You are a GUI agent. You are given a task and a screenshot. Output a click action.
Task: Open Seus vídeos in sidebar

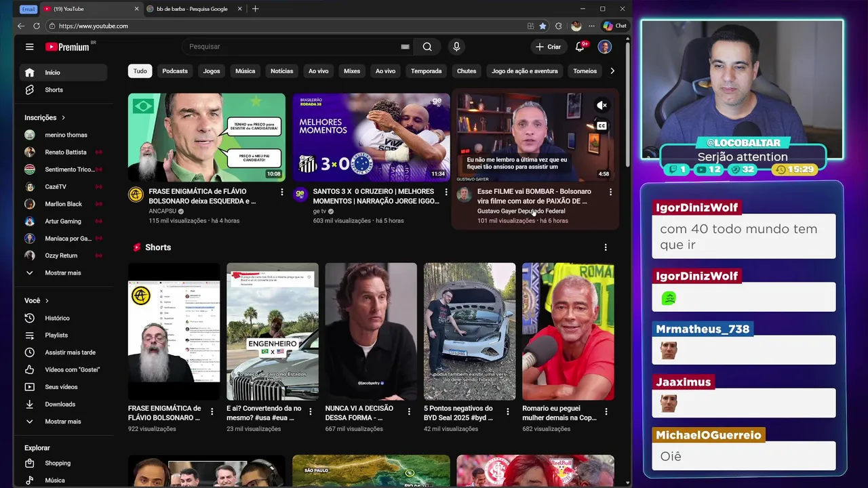pos(63,387)
